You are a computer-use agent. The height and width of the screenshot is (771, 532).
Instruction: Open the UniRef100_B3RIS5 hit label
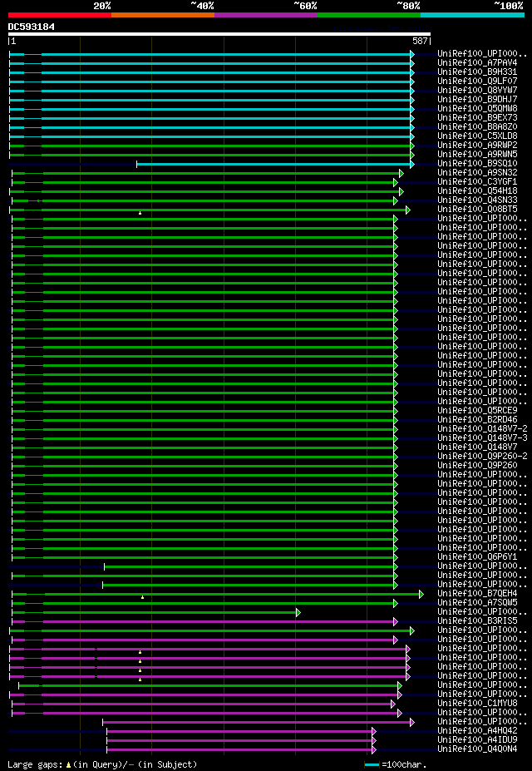tap(477, 621)
